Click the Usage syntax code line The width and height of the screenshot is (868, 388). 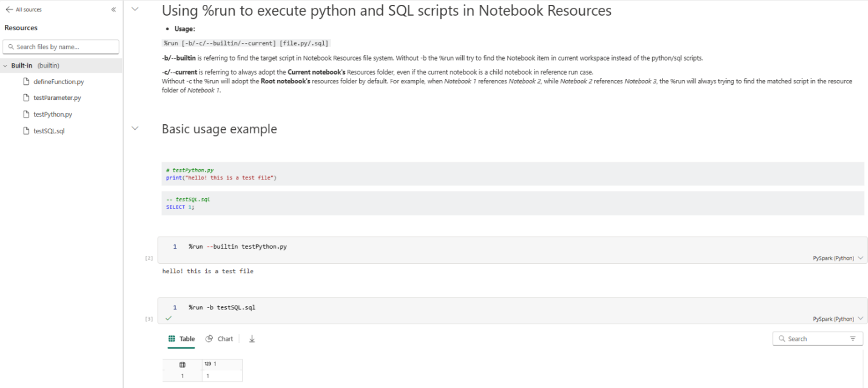point(246,43)
